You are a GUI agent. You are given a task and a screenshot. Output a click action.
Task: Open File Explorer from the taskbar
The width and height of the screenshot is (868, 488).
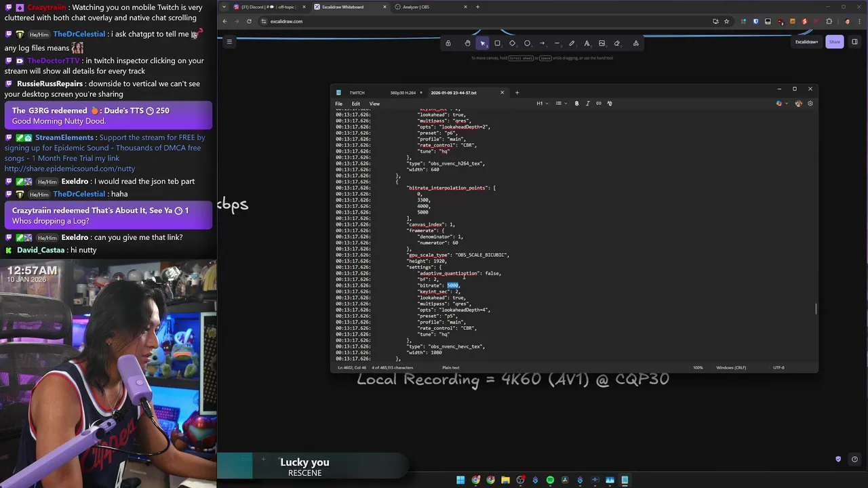coord(505,480)
